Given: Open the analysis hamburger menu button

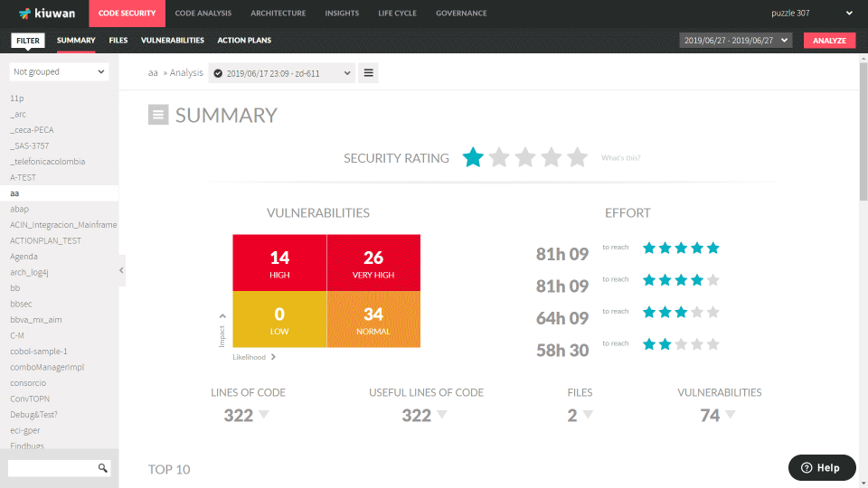Looking at the screenshot, I should (368, 73).
